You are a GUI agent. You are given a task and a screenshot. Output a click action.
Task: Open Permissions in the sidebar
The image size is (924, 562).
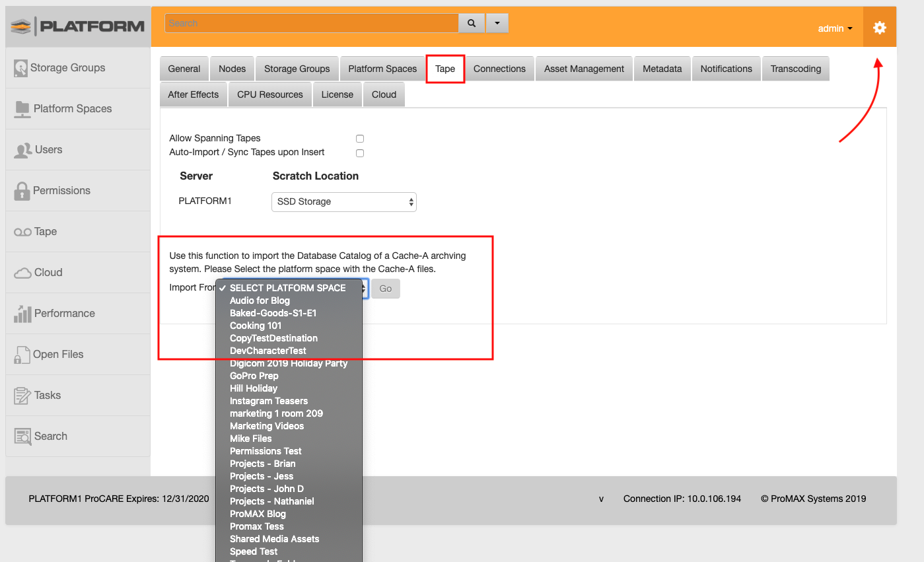(x=78, y=190)
